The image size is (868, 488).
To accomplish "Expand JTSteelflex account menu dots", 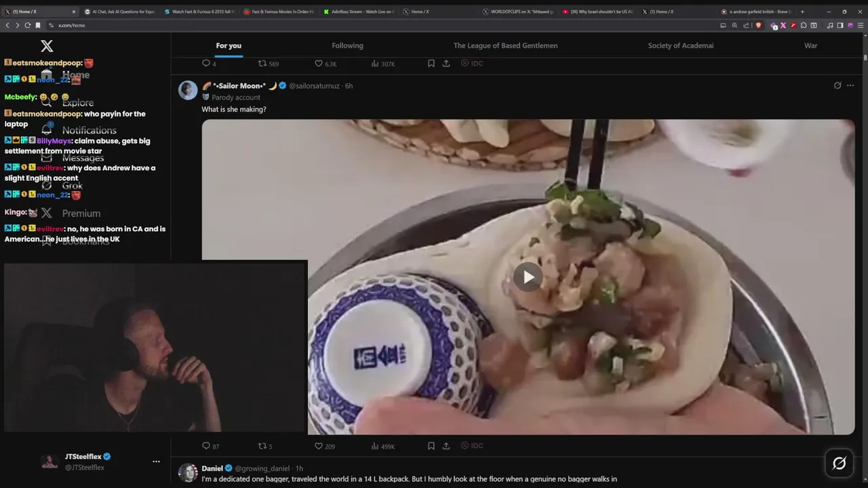I will coord(156,462).
